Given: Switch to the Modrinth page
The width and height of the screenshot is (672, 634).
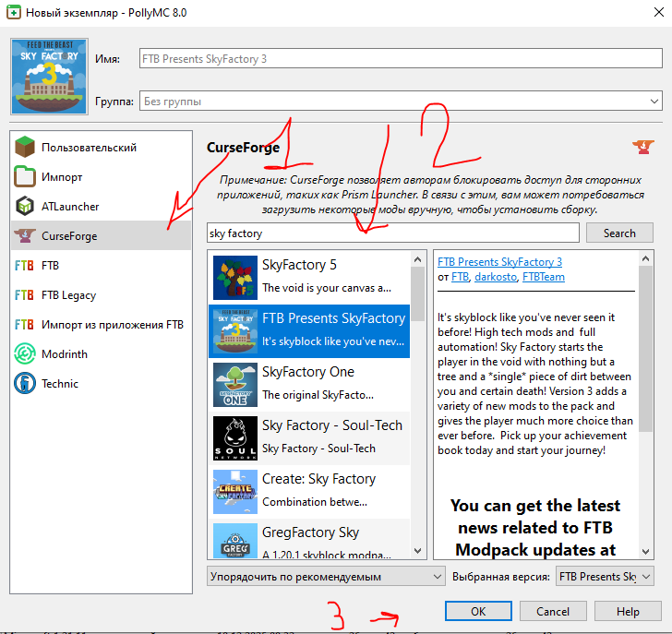Looking at the screenshot, I should tap(101, 353).
